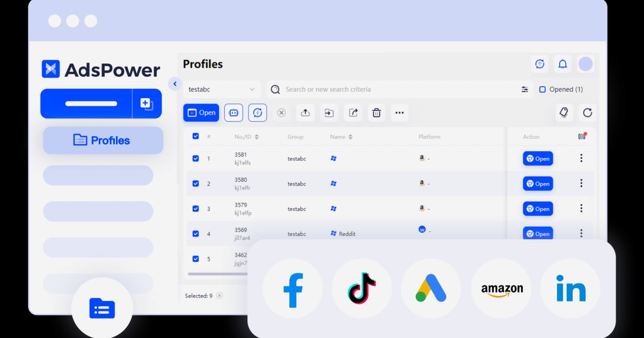Click the share profiles toolbar icon
This screenshot has height=338, width=644.
pyautogui.click(x=353, y=113)
